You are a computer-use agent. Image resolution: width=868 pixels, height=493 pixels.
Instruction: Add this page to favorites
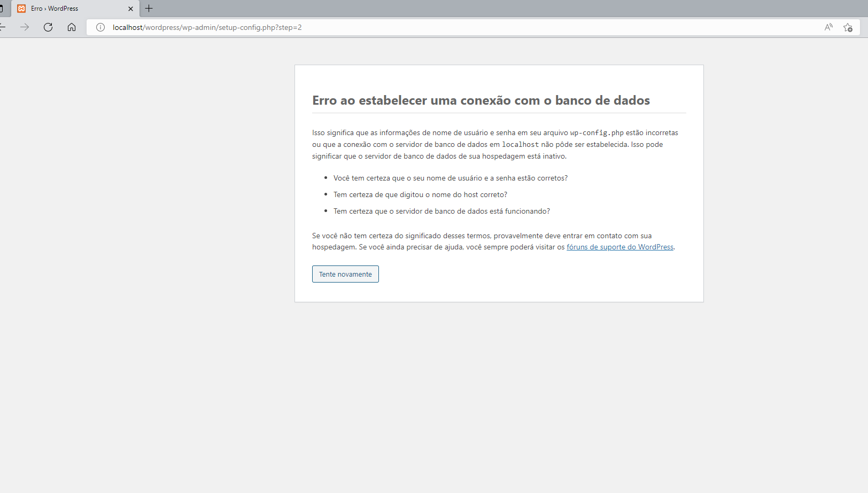(848, 27)
